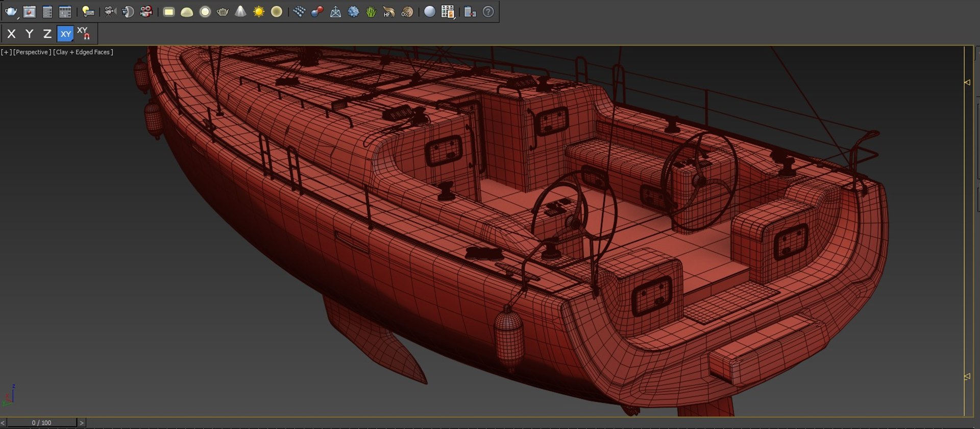Click the light bulb lister icon
Viewport: 980px width, 429px height.
(88, 12)
